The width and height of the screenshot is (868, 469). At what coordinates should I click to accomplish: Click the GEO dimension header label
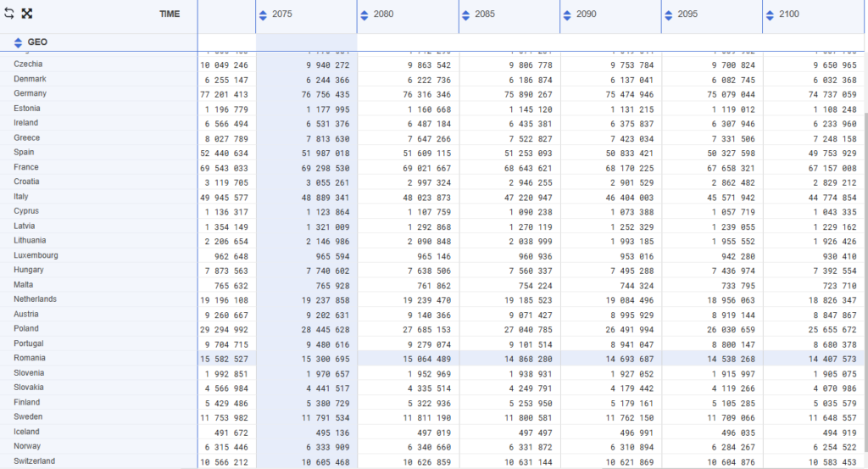(37, 42)
